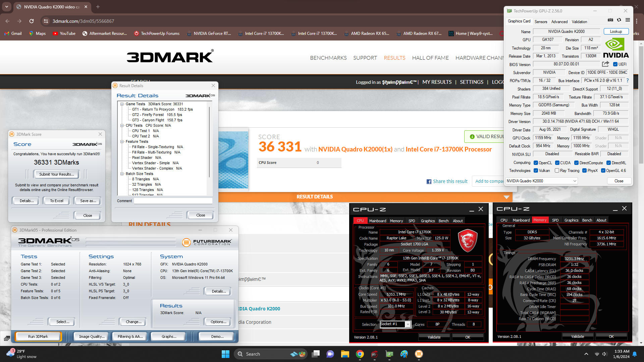Collapse the CPU Tests tree node

coord(122,125)
